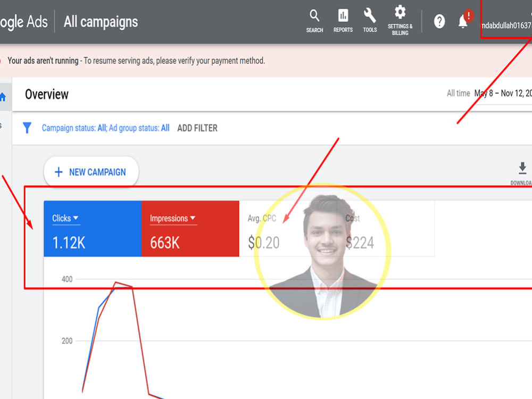Click the Help question mark icon
The image size is (532, 399).
[439, 21]
